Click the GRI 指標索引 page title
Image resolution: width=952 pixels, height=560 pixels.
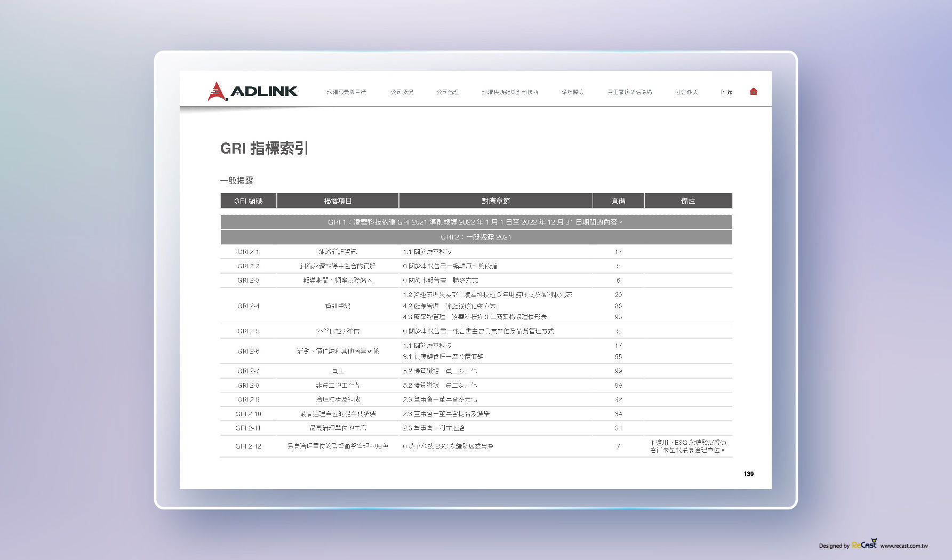point(265,148)
